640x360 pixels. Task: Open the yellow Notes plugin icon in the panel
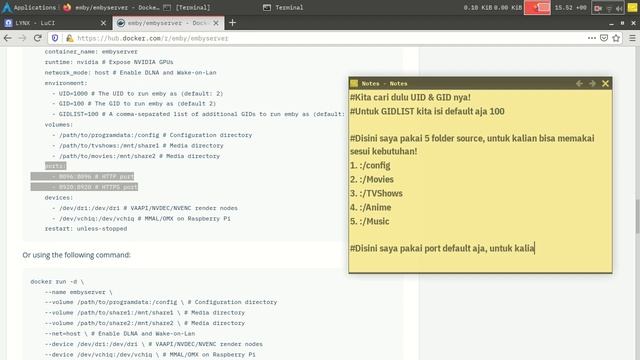click(633, 7)
